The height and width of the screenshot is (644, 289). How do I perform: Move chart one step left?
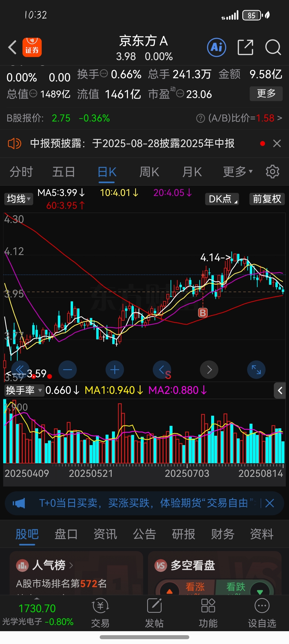pos(162,370)
